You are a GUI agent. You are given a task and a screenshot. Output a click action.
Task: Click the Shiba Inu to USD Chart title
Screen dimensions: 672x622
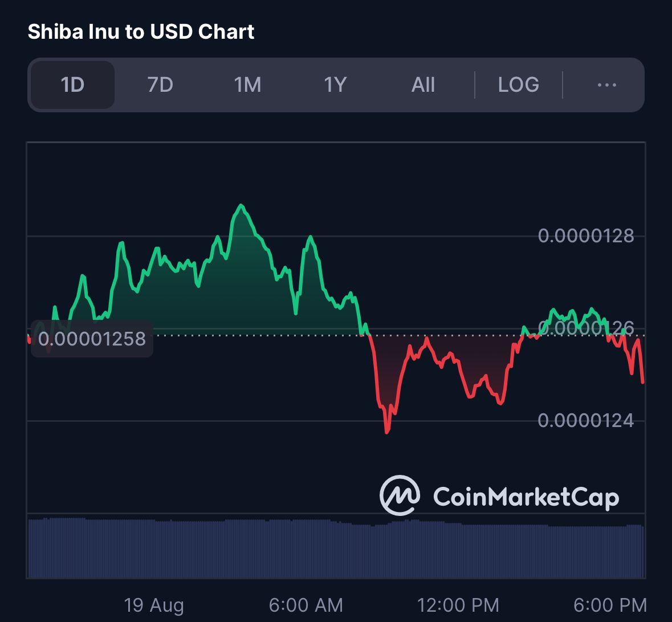coord(141,32)
